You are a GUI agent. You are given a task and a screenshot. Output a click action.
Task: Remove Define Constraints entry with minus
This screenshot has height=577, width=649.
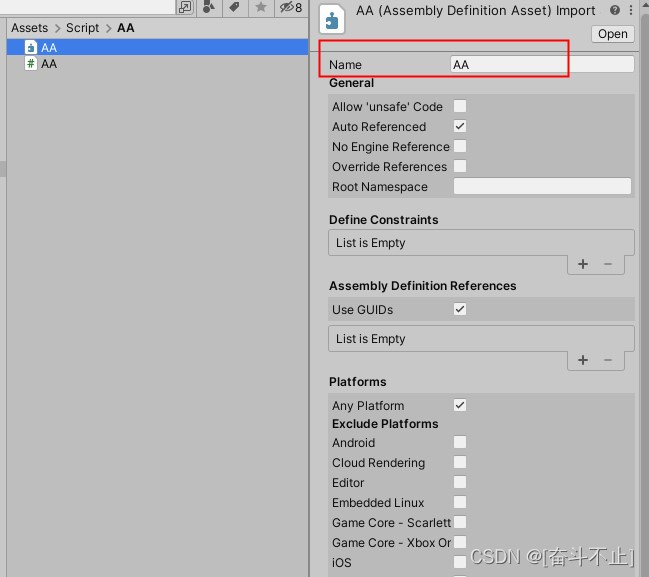pyautogui.click(x=608, y=264)
